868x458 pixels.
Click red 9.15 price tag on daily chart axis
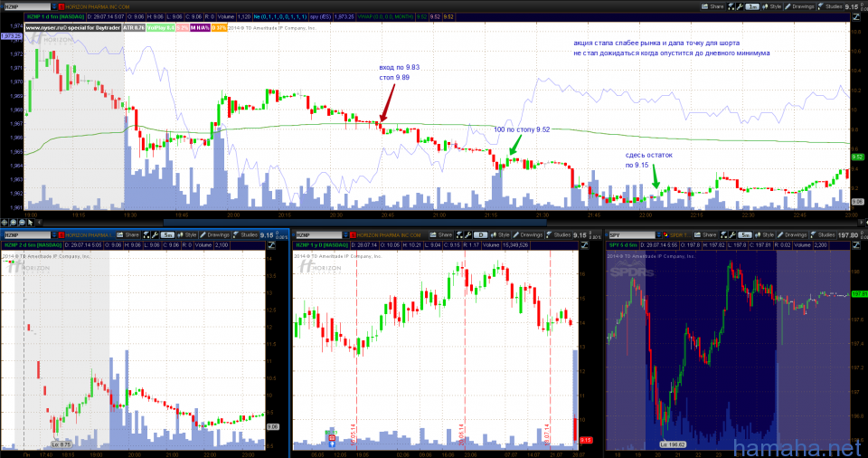[x=586, y=440]
